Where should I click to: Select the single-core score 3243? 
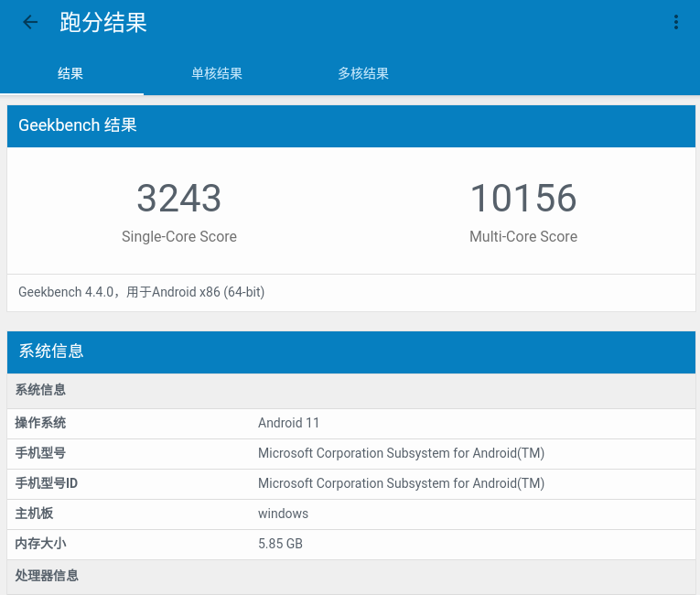point(179,199)
